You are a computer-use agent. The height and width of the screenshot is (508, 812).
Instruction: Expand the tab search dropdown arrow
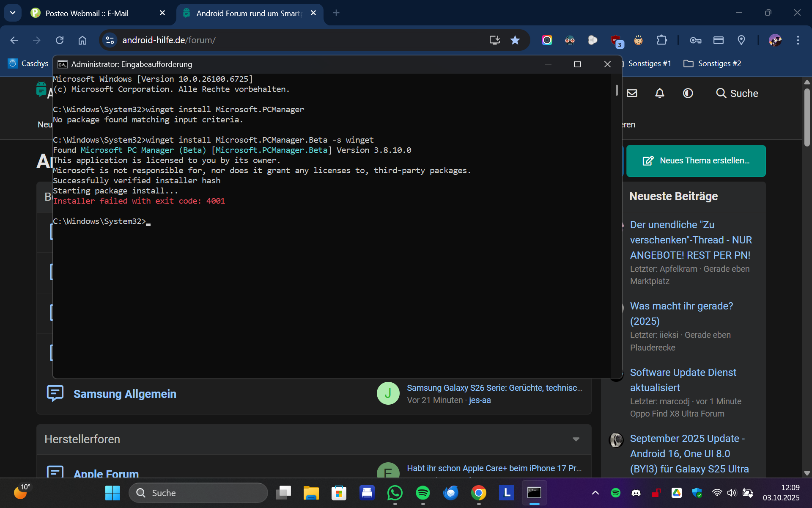click(x=13, y=13)
